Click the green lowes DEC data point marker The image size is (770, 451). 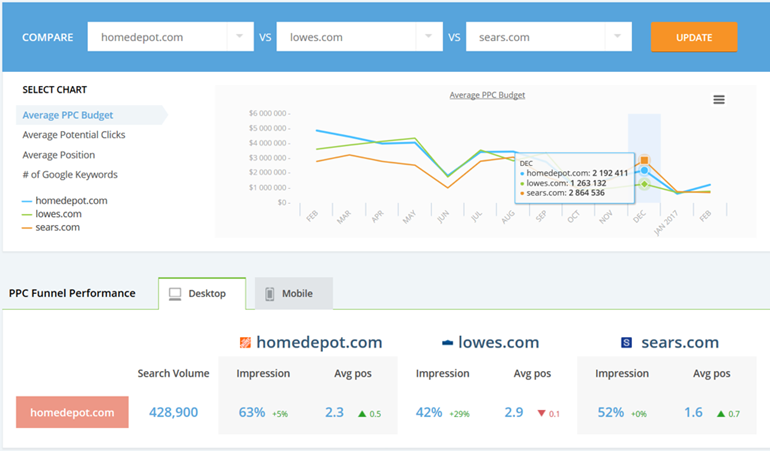click(x=644, y=184)
